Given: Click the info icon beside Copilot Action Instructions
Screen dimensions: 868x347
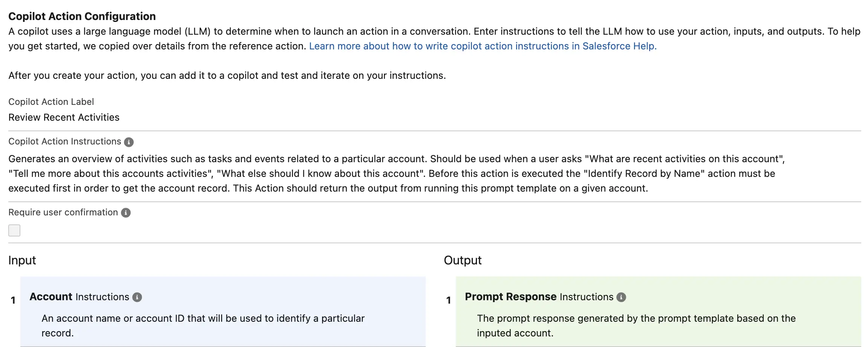Looking at the screenshot, I should (x=129, y=142).
